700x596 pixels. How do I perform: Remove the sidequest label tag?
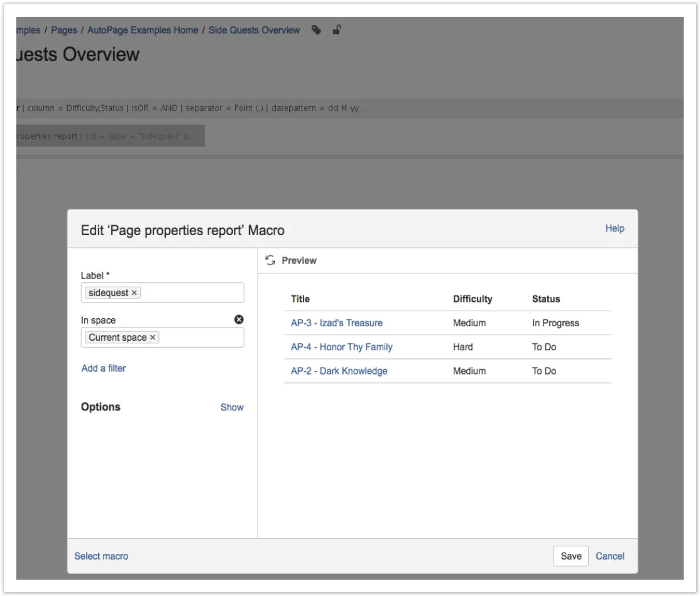(x=134, y=293)
